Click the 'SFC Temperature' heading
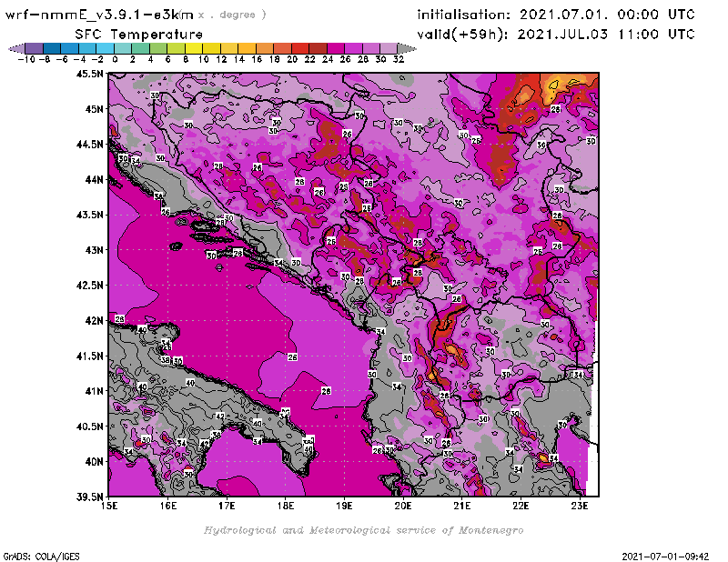This screenshot has height=562, width=728. click(138, 35)
